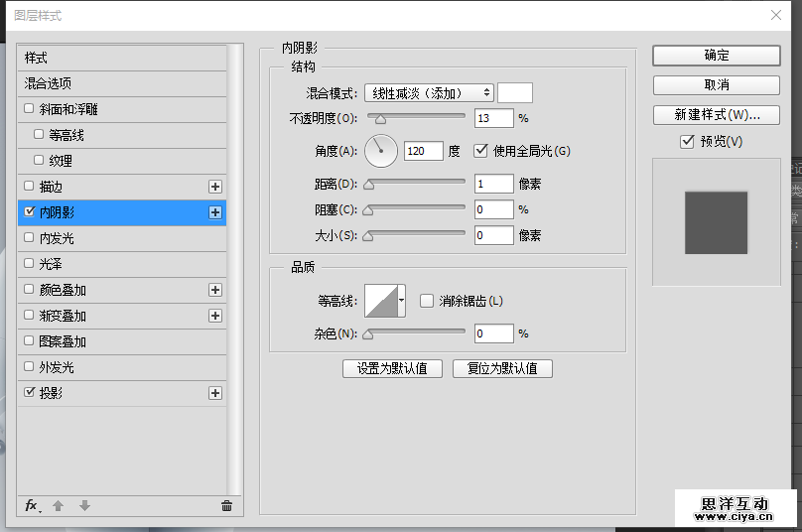Open the 混合模式 dropdown list
Screen dimensions: 802x532
point(429,92)
